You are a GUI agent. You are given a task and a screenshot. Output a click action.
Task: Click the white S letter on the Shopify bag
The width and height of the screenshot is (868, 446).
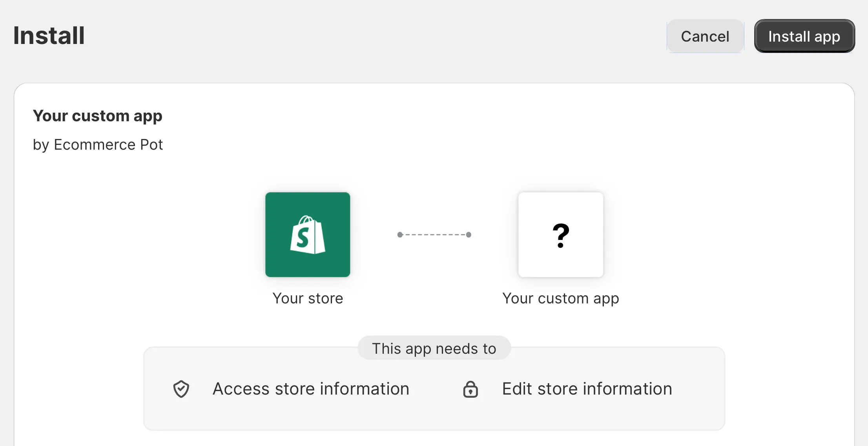click(x=303, y=238)
